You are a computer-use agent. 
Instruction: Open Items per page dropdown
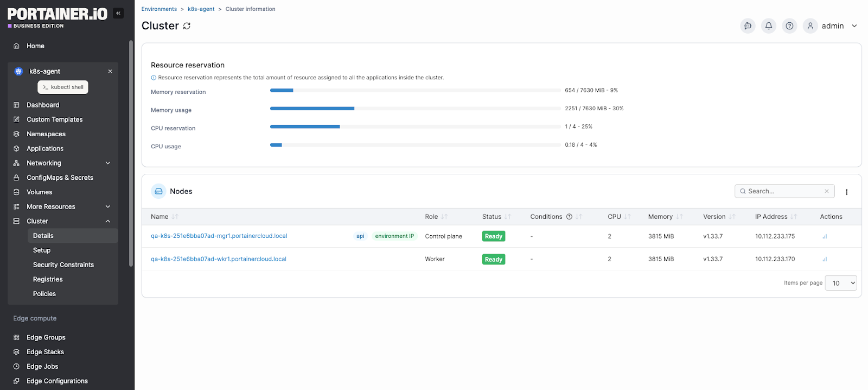pyautogui.click(x=840, y=283)
